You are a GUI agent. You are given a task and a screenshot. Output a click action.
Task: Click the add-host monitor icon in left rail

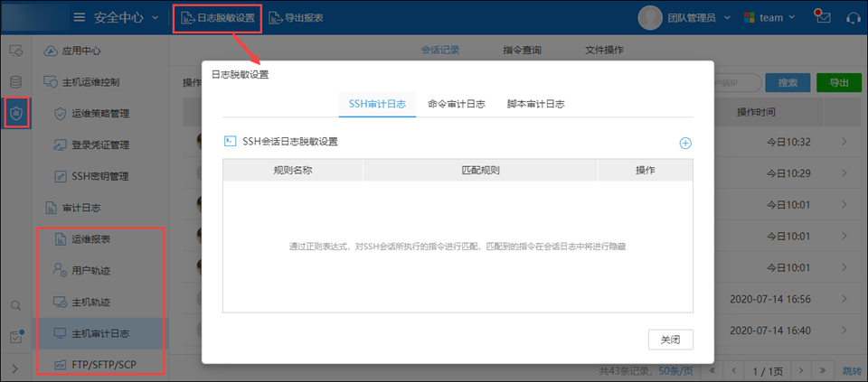click(16, 51)
